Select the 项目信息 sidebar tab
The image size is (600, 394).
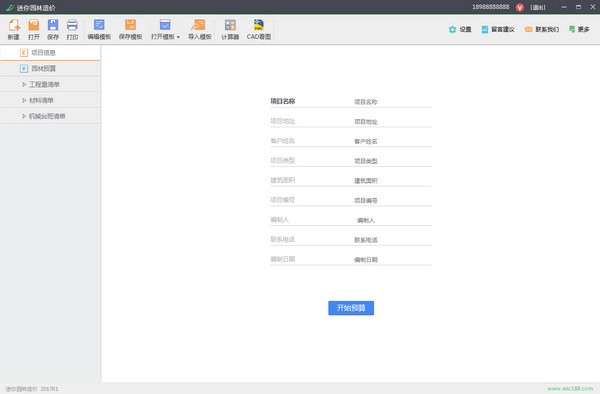[x=50, y=53]
